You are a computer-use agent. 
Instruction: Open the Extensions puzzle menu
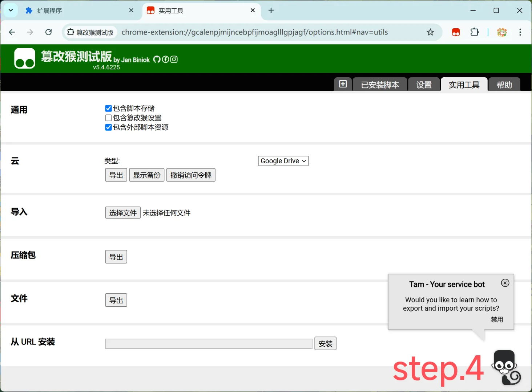point(475,32)
